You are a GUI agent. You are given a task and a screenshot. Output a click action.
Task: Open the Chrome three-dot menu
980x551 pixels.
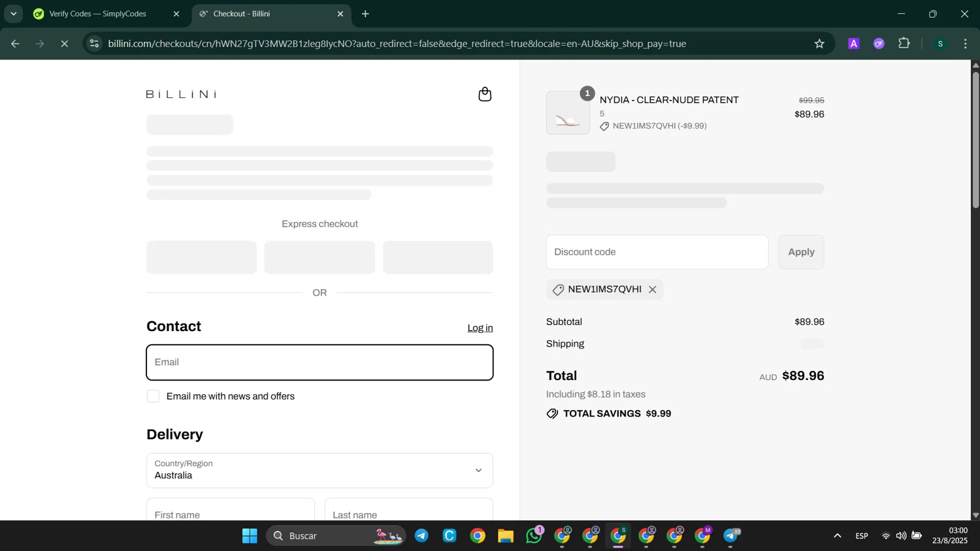point(966,44)
